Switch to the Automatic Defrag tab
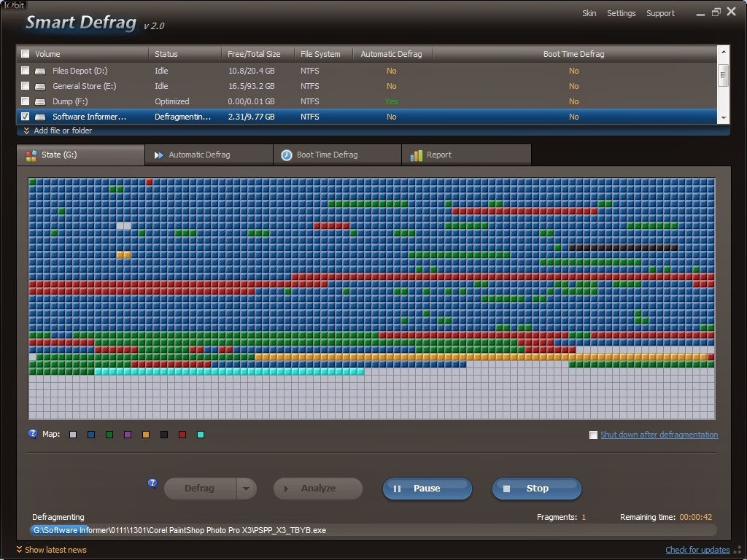Image resolution: width=747 pixels, height=560 pixels. point(209,155)
